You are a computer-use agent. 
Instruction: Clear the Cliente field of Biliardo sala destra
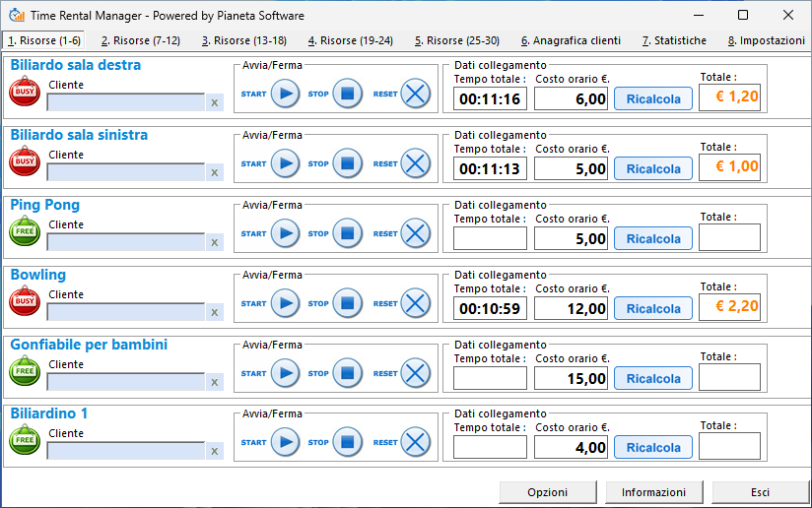215,103
